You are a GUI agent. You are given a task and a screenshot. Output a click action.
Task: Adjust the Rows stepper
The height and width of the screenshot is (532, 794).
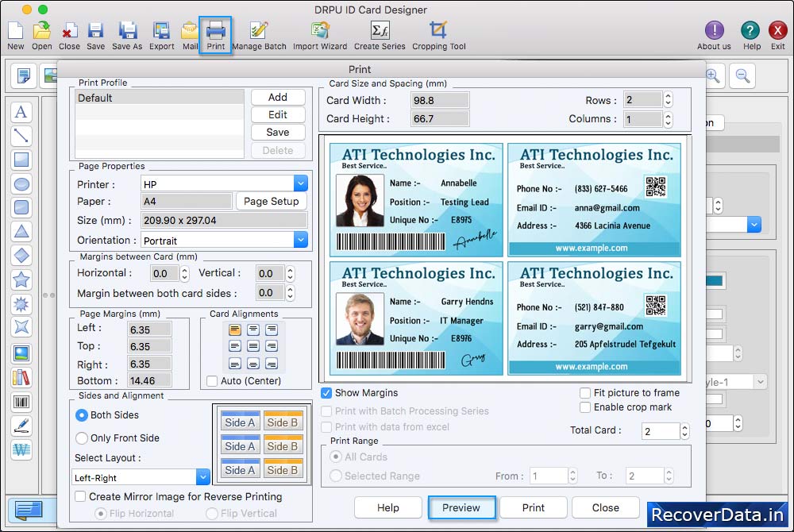[668, 100]
